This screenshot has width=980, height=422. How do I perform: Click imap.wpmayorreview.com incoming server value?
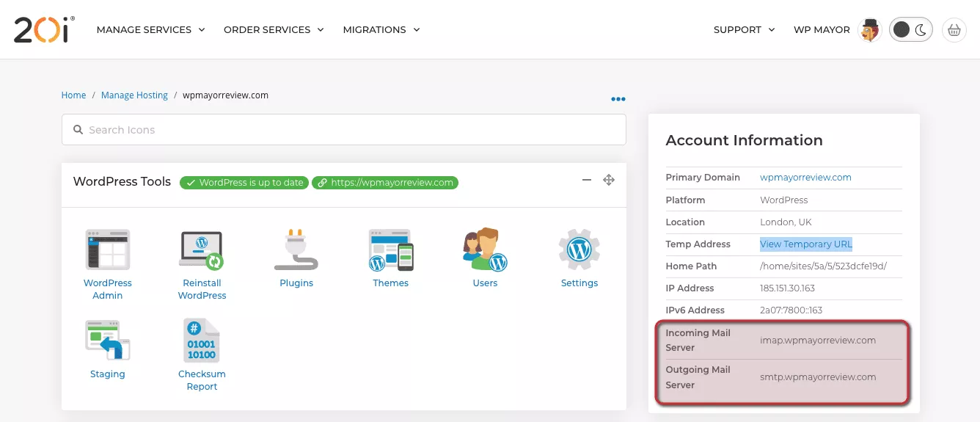click(818, 341)
